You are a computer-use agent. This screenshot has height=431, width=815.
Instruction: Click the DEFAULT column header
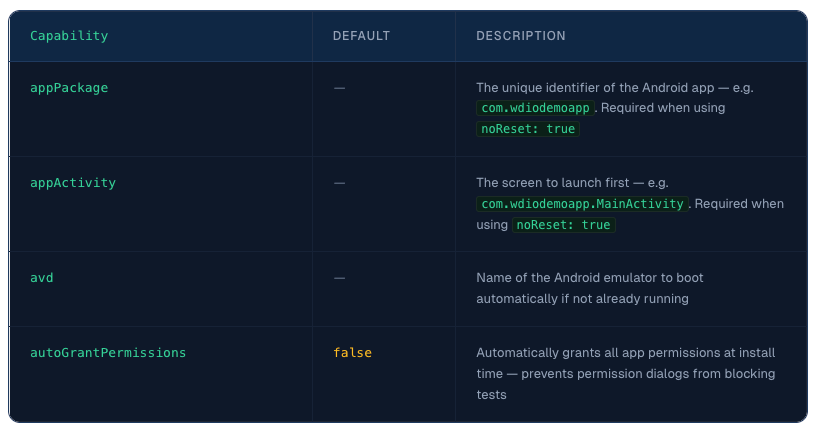click(x=361, y=36)
